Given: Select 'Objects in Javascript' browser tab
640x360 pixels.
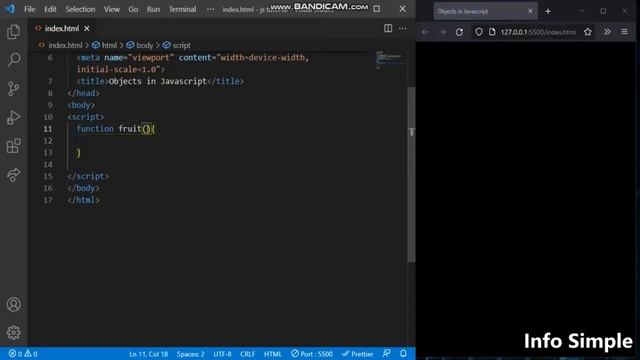Looking at the screenshot, I should pyautogui.click(x=485, y=11).
